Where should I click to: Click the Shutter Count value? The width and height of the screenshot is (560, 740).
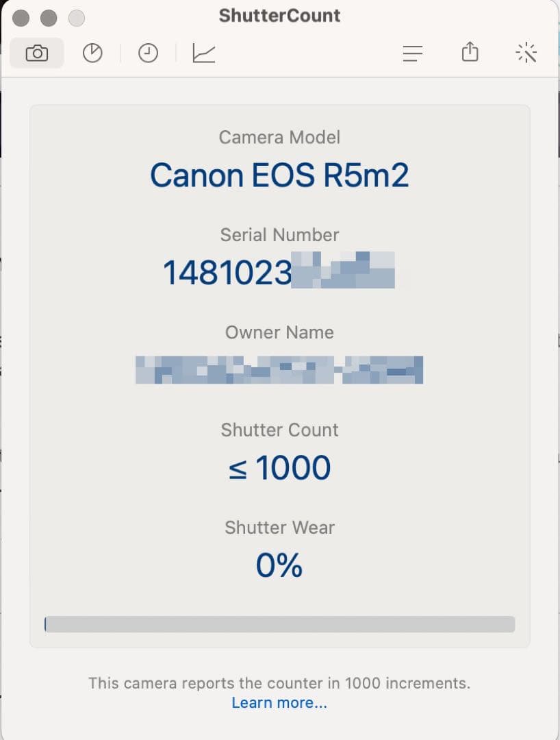[x=279, y=467]
